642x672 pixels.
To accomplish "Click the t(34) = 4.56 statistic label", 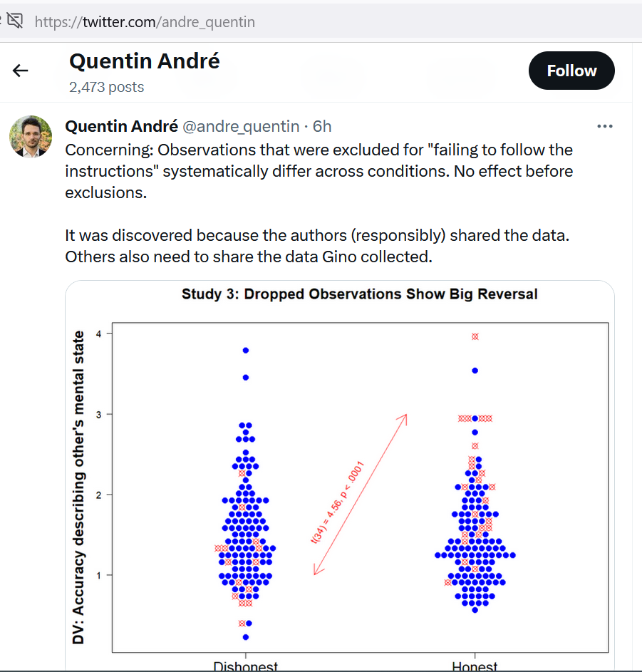I will [337, 502].
